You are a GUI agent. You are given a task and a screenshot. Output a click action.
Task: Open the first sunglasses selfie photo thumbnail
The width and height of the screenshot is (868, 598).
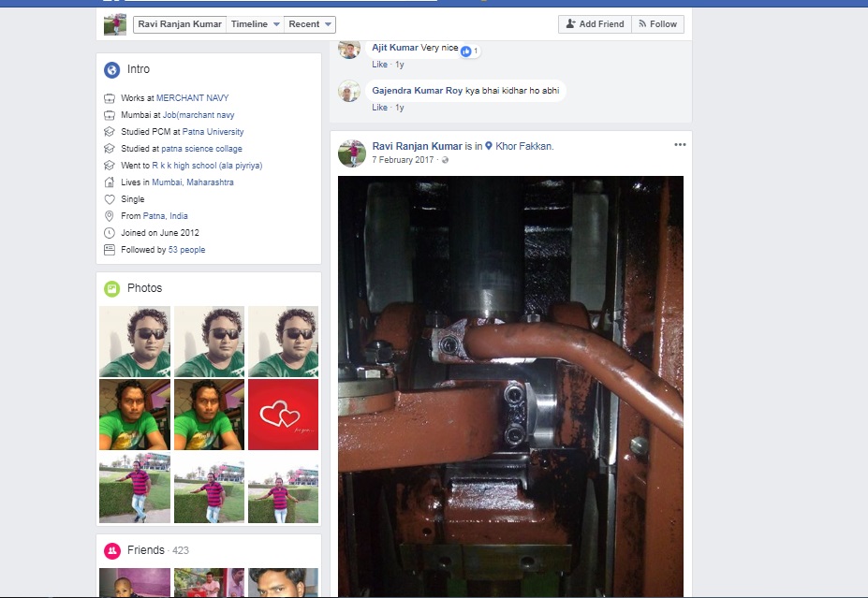click(135, 342)
